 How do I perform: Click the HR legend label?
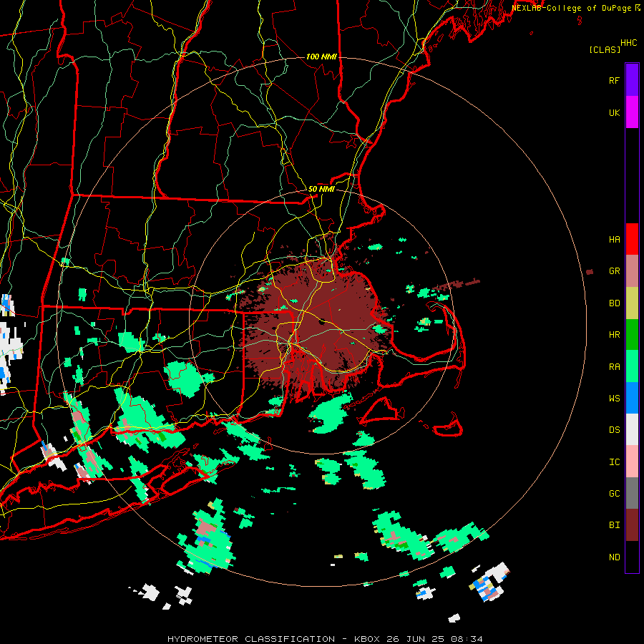tap(614, 335)
